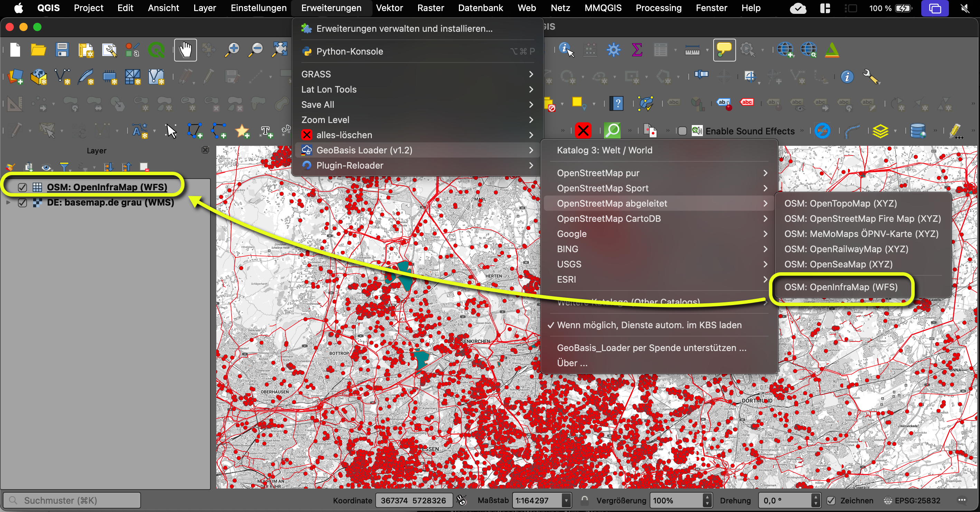
Task: Open the Processing menu
Action: pos(659,8)
